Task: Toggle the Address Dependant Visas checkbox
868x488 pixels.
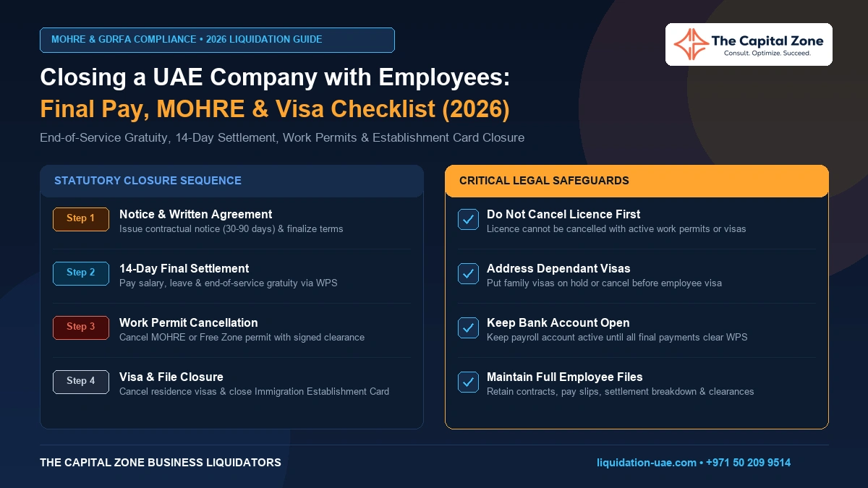Action: coord(469,274)
